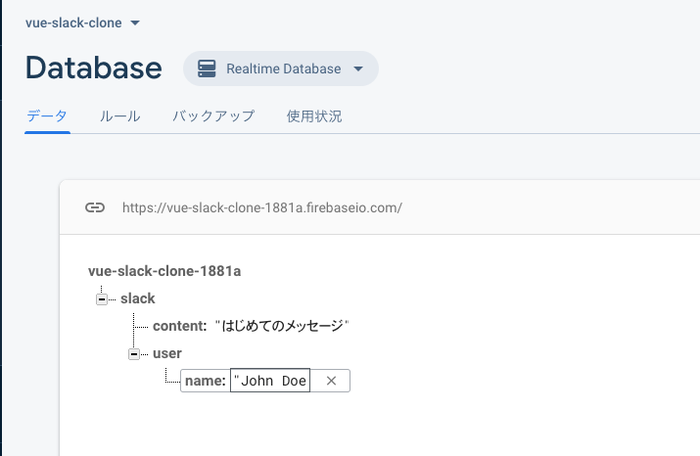Switch to the バックアップ tab
The image size is (700, 456).
click(213, 117)
